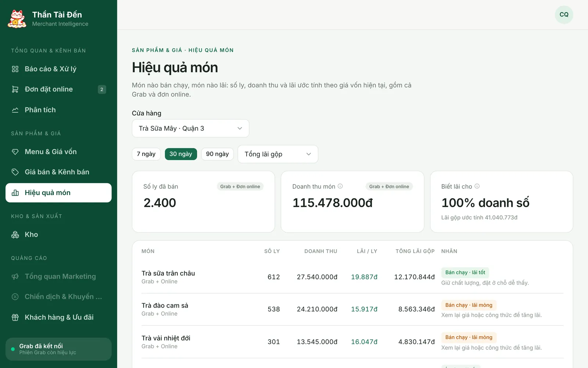Screen dimensions: 588x368
Task: Click the Kho boxes icon
Action: point(15,235)
